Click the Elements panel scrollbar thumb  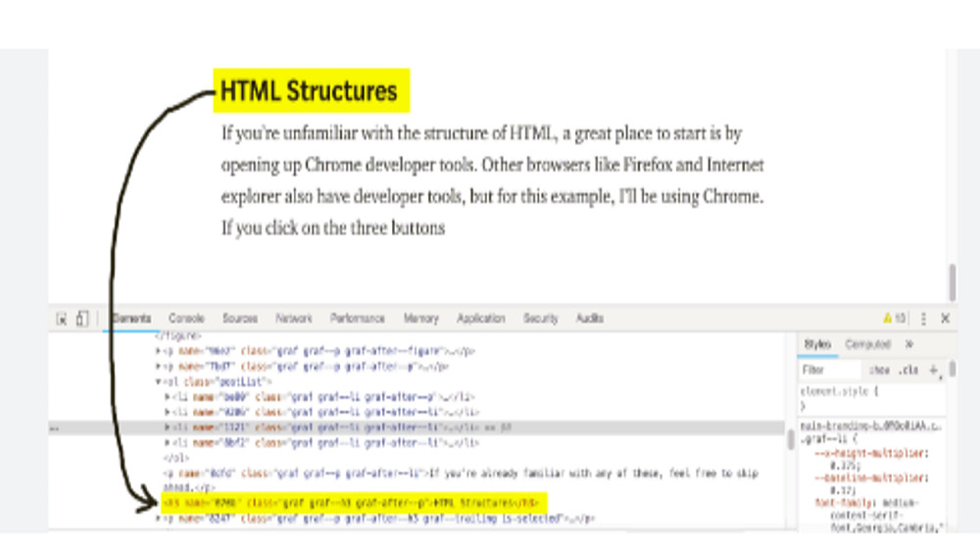click(791, 439)
